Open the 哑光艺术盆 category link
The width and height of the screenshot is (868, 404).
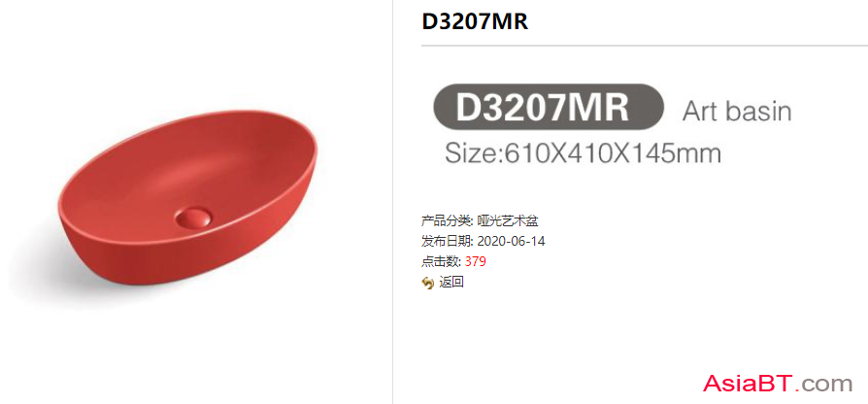(508, 220)
